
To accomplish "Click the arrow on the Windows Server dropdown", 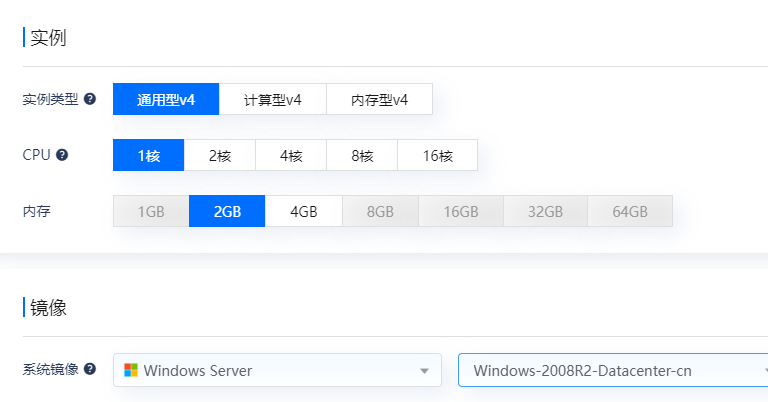I will (424, 371).
